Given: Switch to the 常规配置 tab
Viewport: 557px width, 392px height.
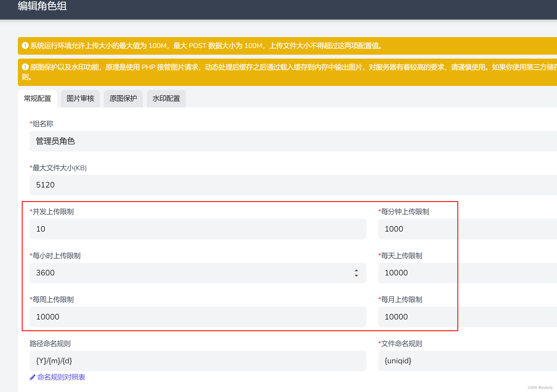Looking at the screenshot, I should tap(37, 98).
